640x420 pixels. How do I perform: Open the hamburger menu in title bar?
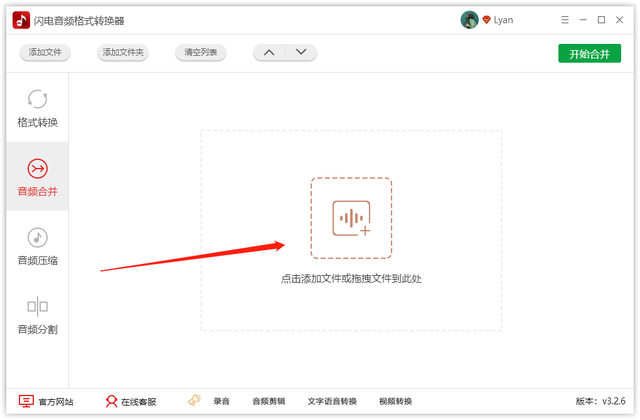pos(565,20)
